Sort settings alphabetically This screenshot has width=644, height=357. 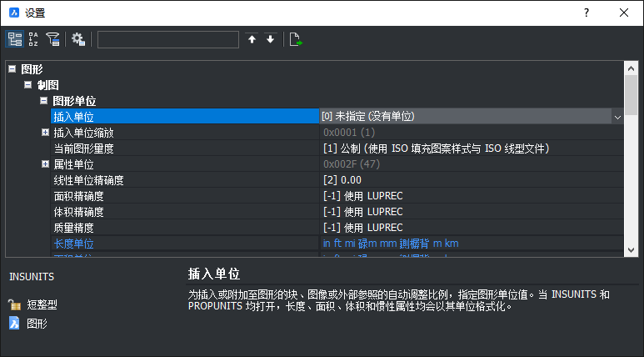(x=34, y=39)
